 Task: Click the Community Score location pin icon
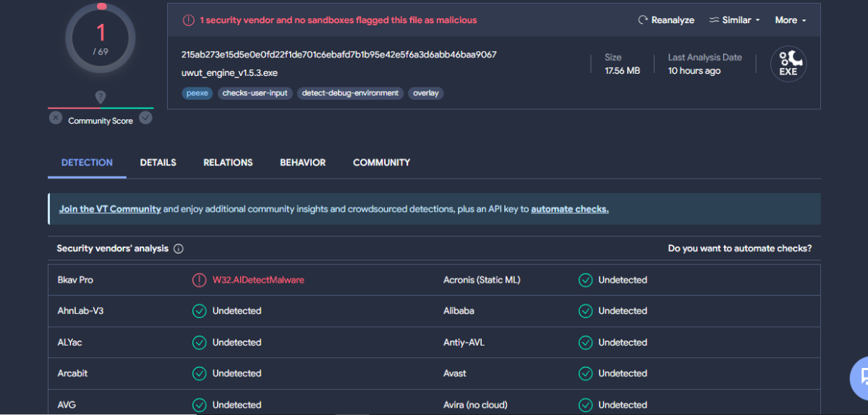pyautogui.click(x=101, y=97)
